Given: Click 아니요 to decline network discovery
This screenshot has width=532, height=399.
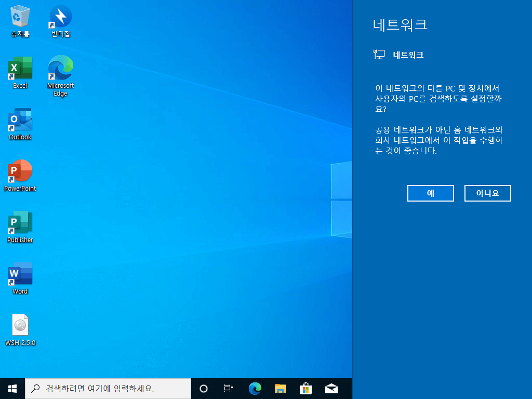Looking at the screenshot, I should [x=487, y=193].
